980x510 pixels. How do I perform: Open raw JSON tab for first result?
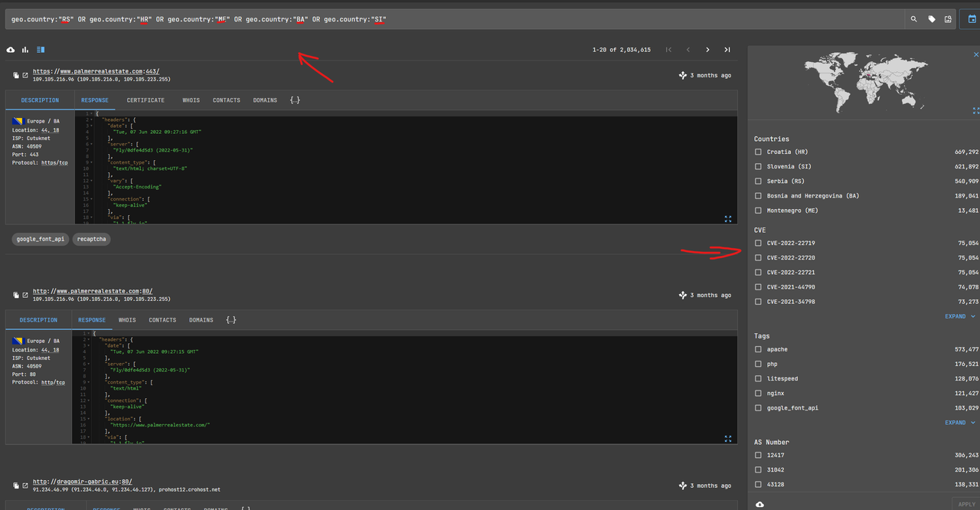(295, 100)
